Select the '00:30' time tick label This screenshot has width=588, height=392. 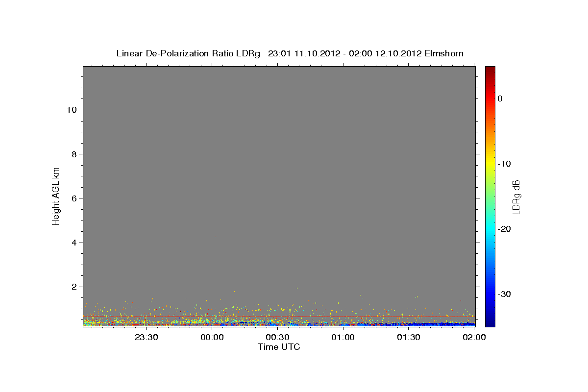278,337
